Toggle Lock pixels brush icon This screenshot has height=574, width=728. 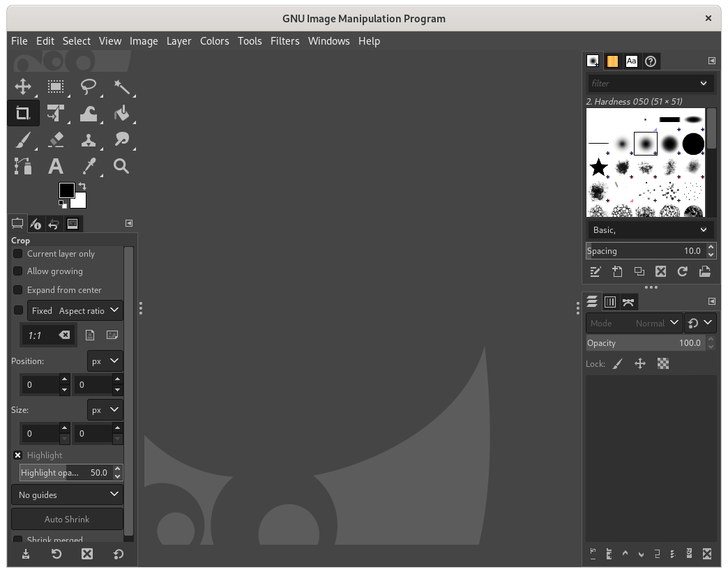pyautogui.click(x=618, y=363)
